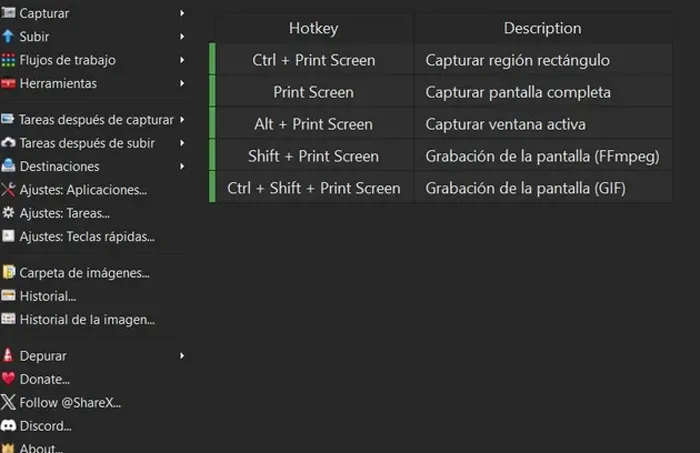
Task: Select the Ctrl + Print Screen hotkey cell
Action: (314, 60)
